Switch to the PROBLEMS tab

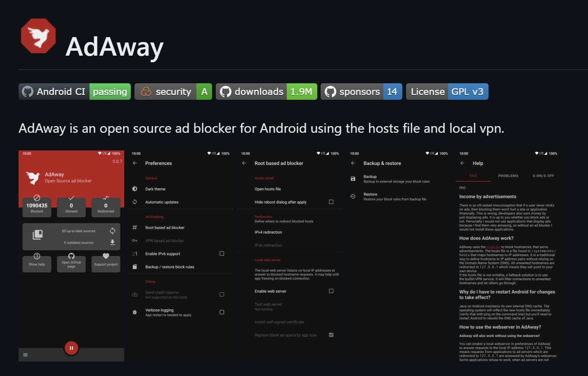(508, 176)
